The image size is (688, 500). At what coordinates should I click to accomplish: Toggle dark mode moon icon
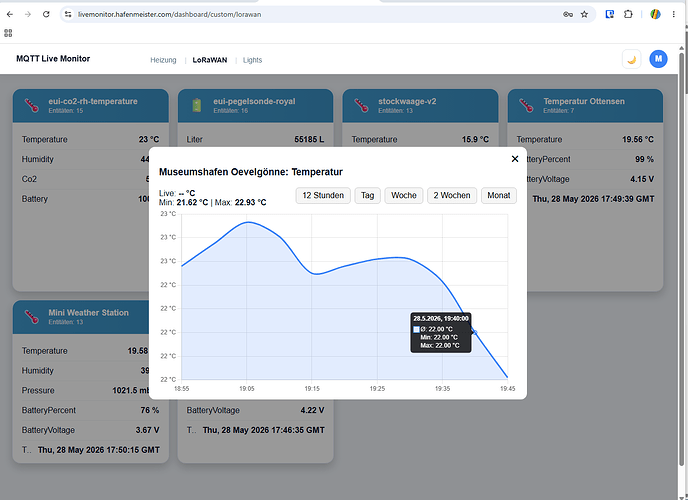pos(631,59)
